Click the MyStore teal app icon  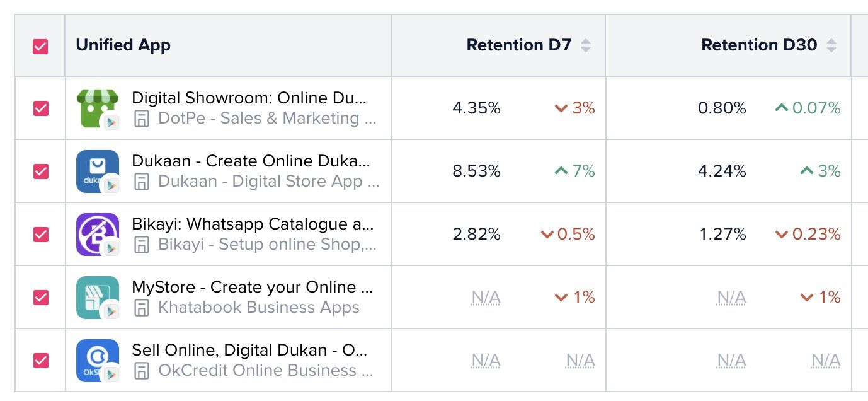(x=97, y=297)
